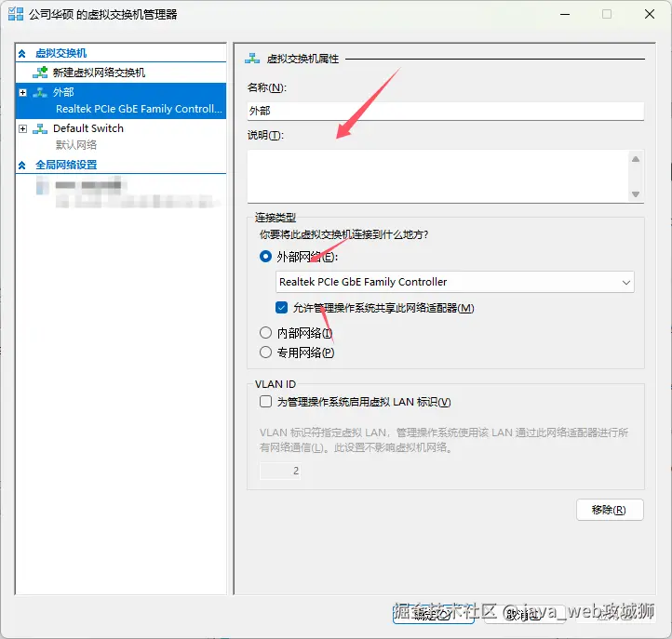Click the new virtual network switch icon
Screen dimensions: 672x639
(x=40, y=73)
